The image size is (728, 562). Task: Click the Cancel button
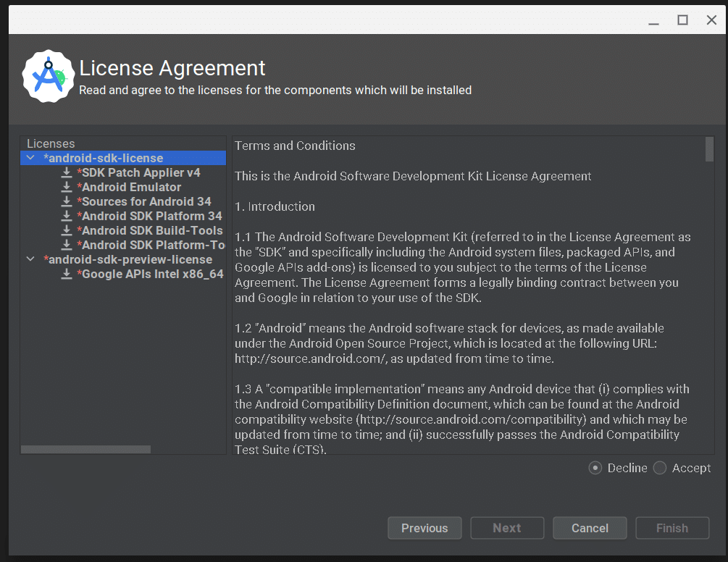point(590,528)
